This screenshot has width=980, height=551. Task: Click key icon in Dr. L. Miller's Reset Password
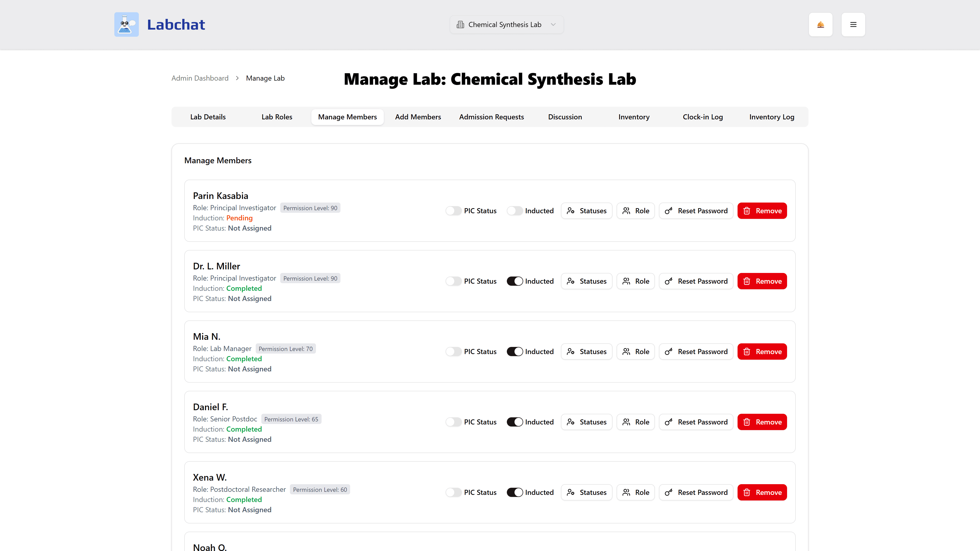(668, 281)
